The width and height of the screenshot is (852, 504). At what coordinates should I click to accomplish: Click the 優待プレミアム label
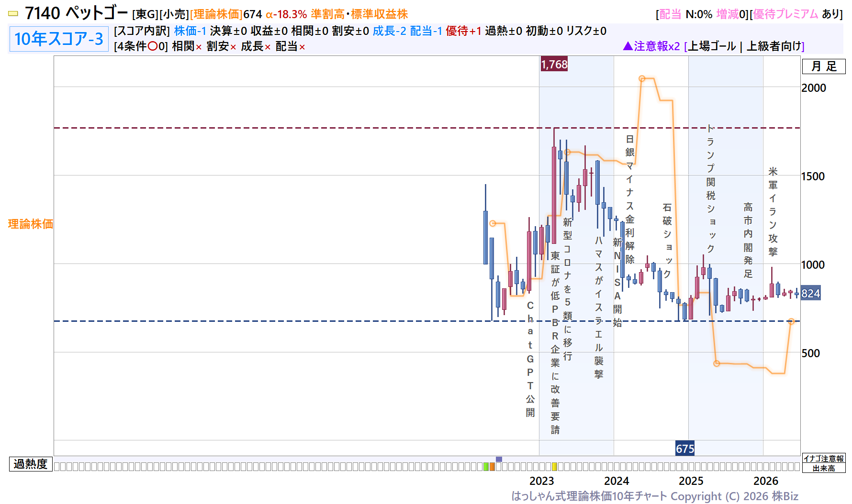click(785, 14)
